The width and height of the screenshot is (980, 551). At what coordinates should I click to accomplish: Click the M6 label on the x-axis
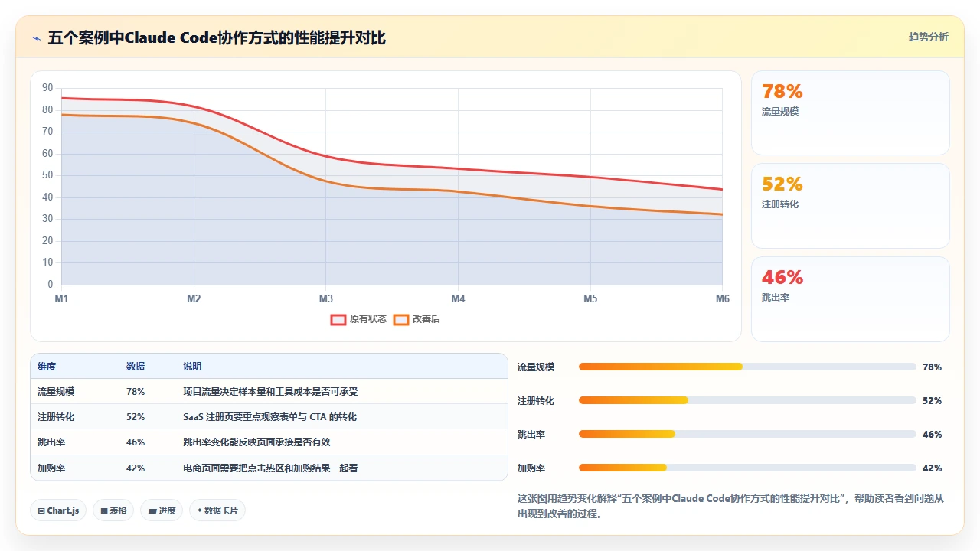pos(723,298)
